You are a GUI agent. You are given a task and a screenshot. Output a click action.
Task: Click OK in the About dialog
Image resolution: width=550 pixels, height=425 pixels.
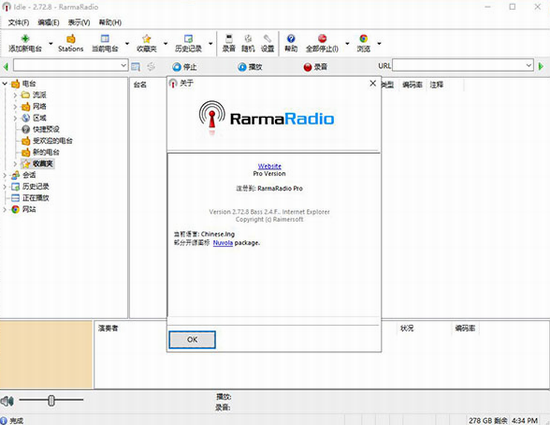point(192,339)
